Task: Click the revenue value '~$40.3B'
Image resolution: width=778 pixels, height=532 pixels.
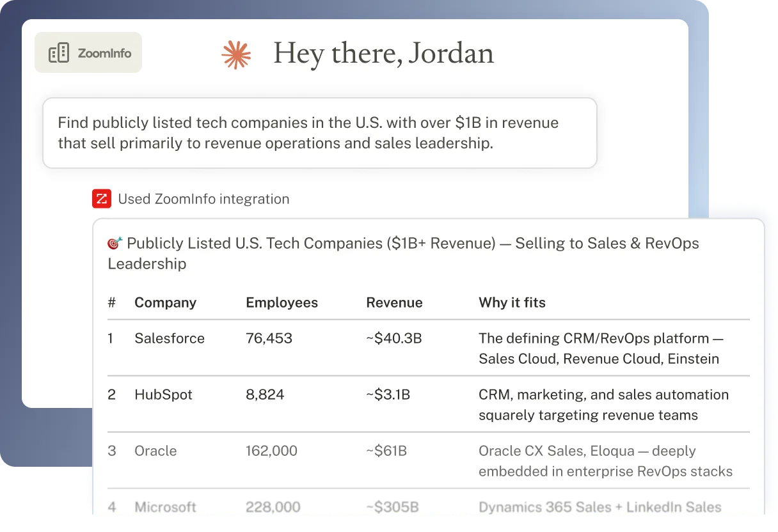Action: pos(394,338)
